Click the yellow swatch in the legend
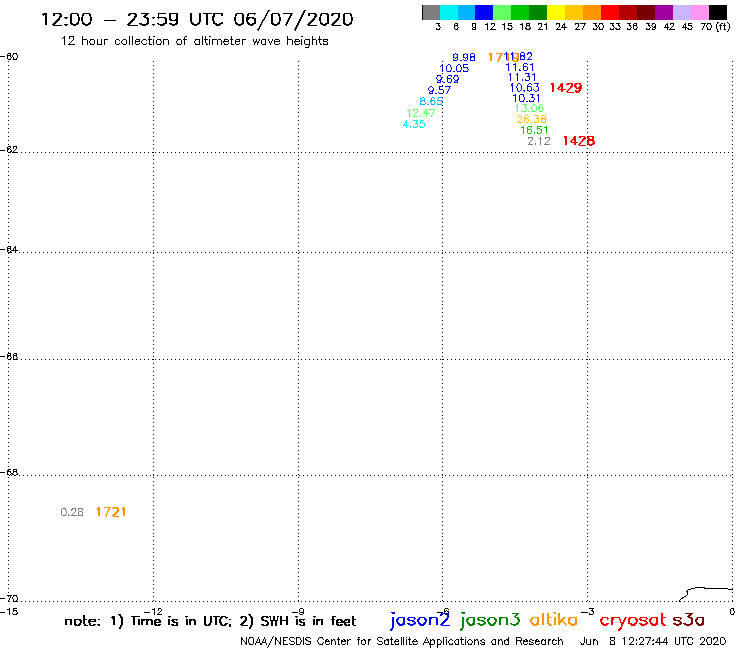The height and width of the screenshot is (650, 740). (556, 12)
